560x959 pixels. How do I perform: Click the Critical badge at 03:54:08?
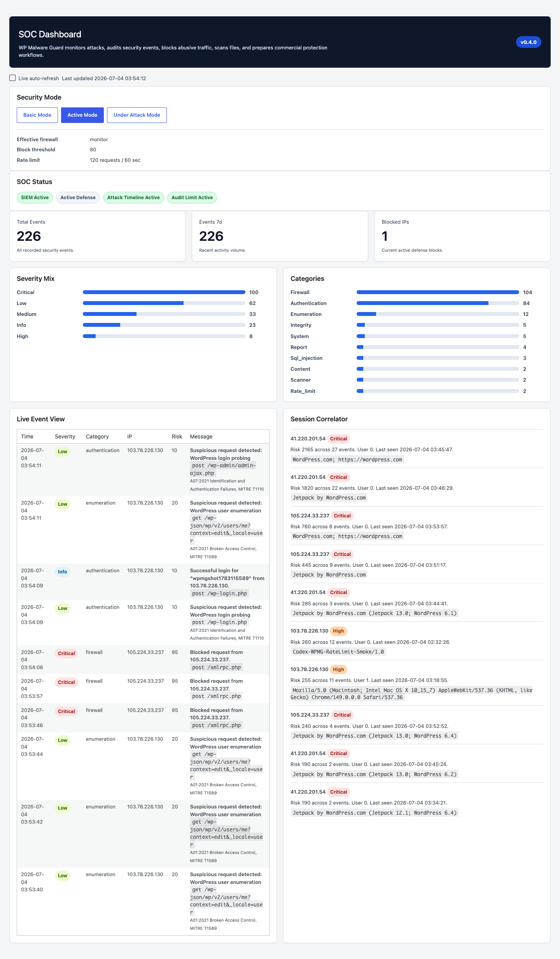66,654
